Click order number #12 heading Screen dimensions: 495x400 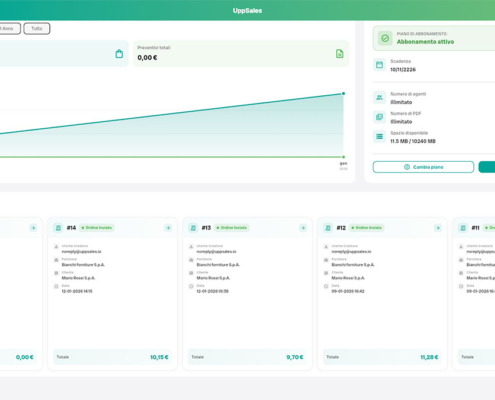click(x=341, y=228)
